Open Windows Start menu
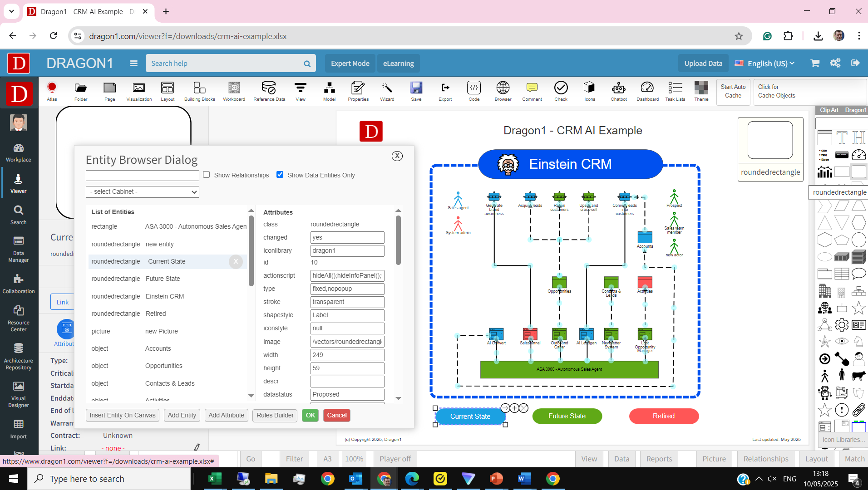868x490 pixels. tap(14, 479)
